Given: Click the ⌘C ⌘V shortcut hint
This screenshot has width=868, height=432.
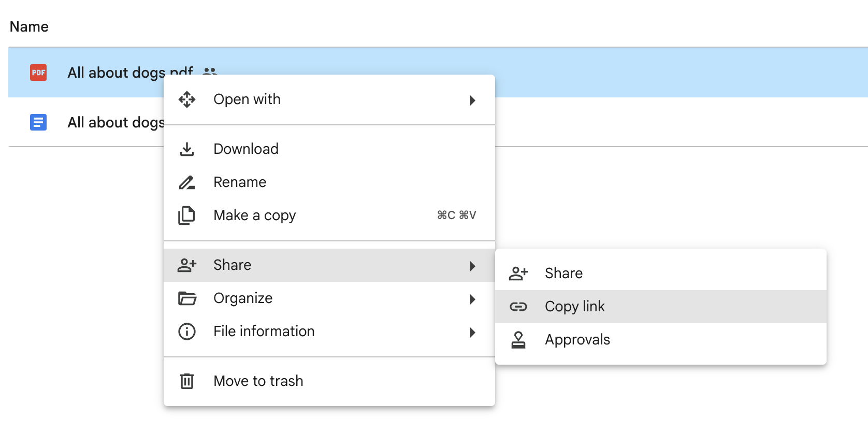Looking at the screenshot, I should click(x=456, y=215).
